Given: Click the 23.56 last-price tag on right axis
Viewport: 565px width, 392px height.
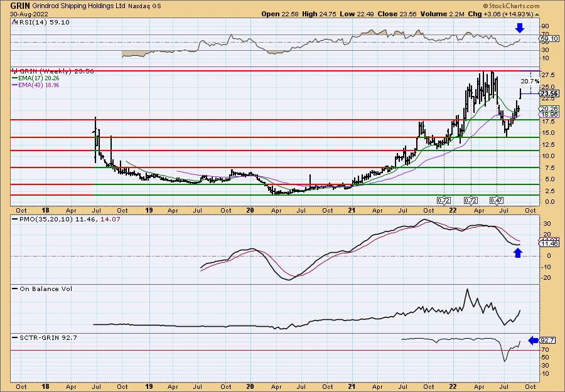Looking at the screenshot, I should click(x=550, y=93).
